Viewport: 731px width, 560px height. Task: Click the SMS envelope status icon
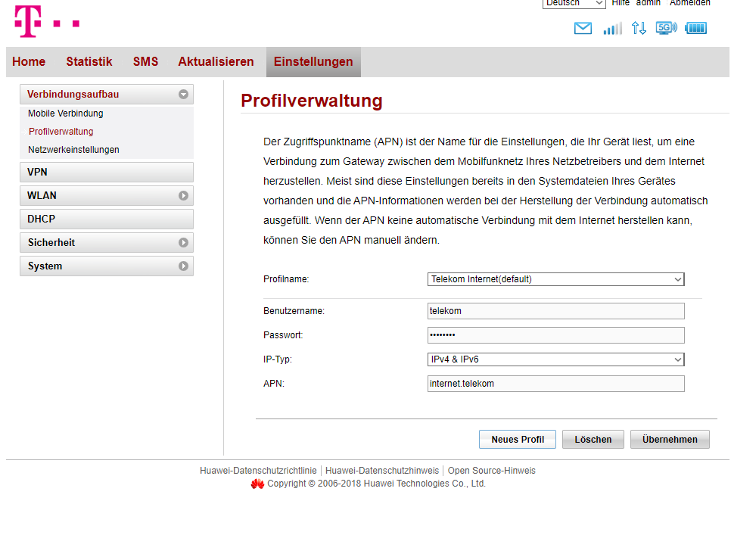[583, 29]
